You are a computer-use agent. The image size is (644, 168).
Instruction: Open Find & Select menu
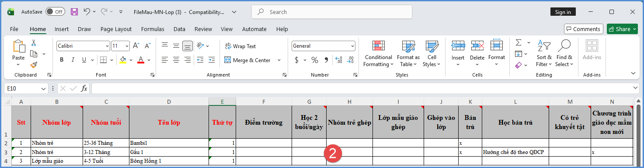click(x=564, y=54)
